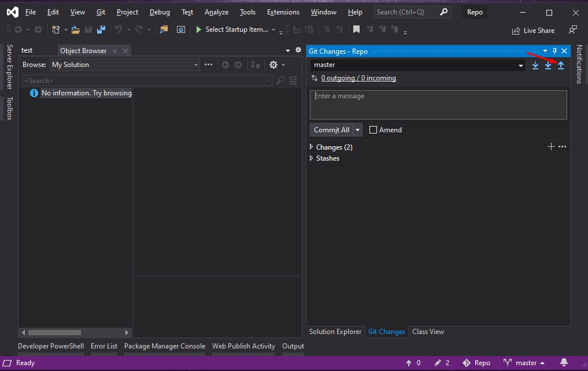Click the Commit All button

pos(331,129)
